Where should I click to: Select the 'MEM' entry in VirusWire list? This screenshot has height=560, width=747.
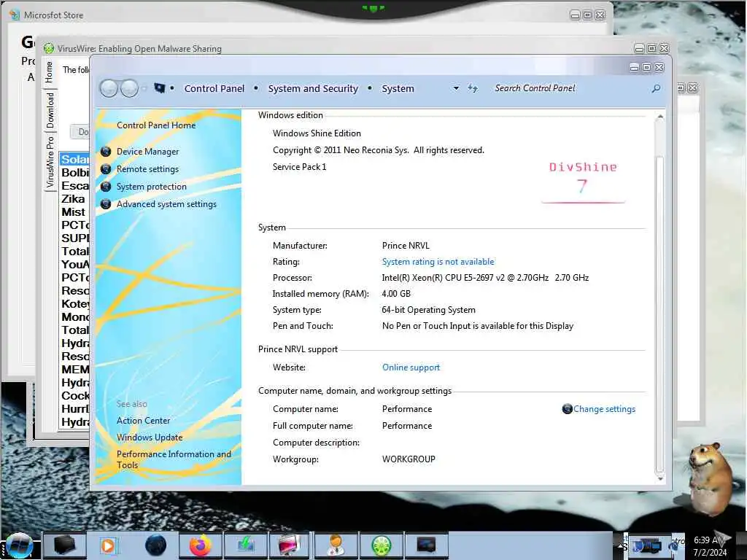pyautogui.click(x=75, y=370)
